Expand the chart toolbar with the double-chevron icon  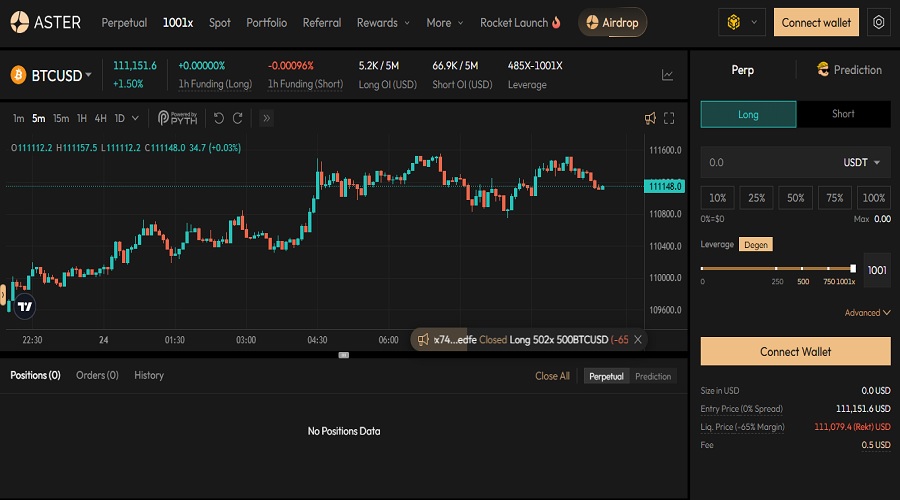[267, 118]
